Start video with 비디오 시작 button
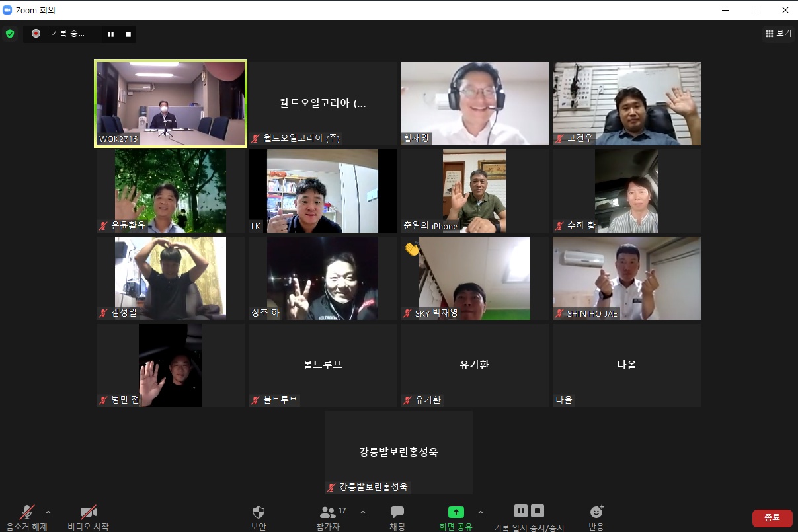Viewport: 798px width, 532px height. pos(89,517)
